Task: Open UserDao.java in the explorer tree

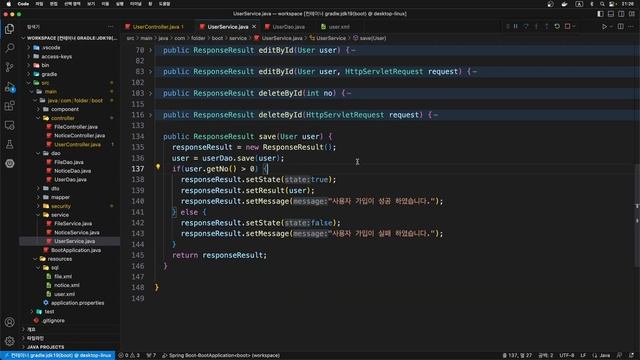Action: tap(70, 180)
